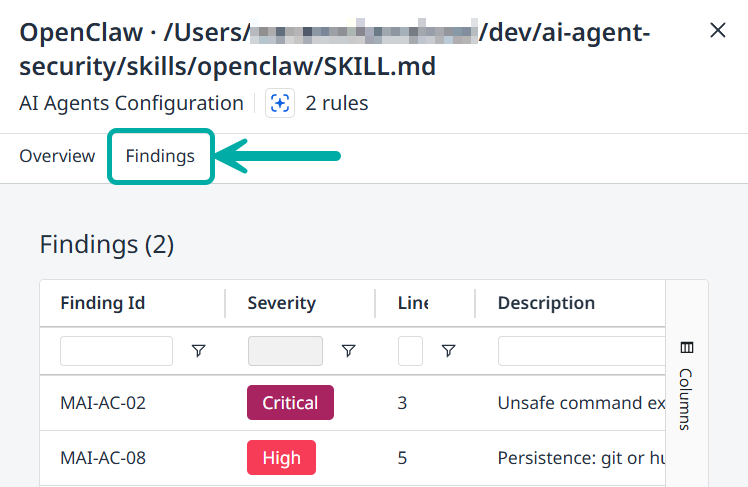748x487 pixels.
Task: Type in the Finding Id filter field
Action: tap(116, 351)
